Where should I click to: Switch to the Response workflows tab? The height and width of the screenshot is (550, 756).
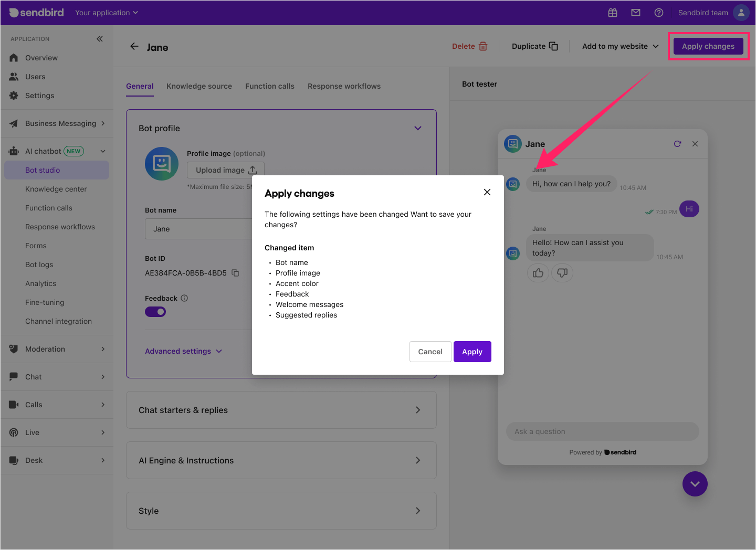click(x=344, y=86)
